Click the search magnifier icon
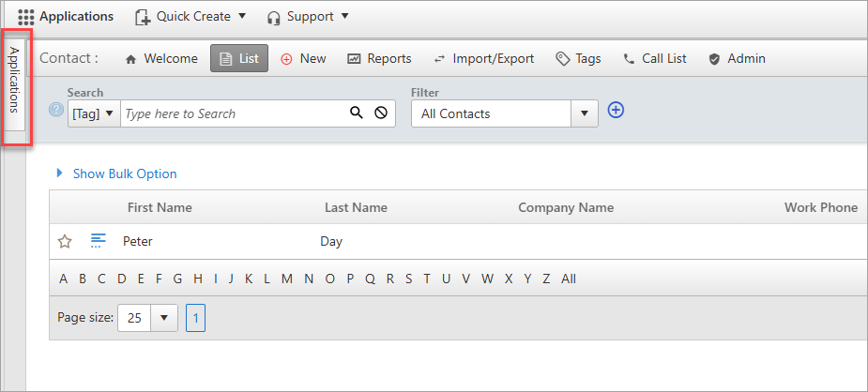Image resolution: width=868 pixels, height=392 pixels. point(357,113)
